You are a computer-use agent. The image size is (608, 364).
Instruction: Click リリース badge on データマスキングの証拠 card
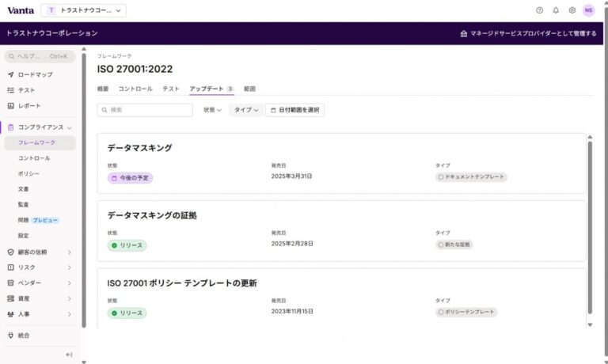click(127, 245)
